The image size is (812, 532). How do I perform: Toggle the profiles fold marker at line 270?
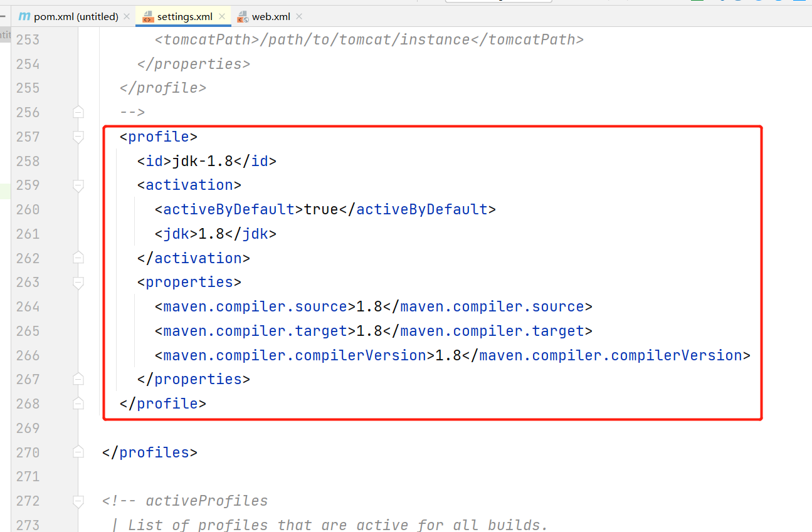pyautogui.click(x=78, y=451)
